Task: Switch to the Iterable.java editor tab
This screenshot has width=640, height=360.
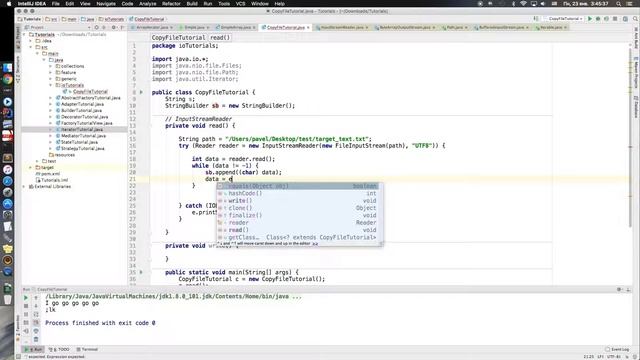Action: pos(551,27)
